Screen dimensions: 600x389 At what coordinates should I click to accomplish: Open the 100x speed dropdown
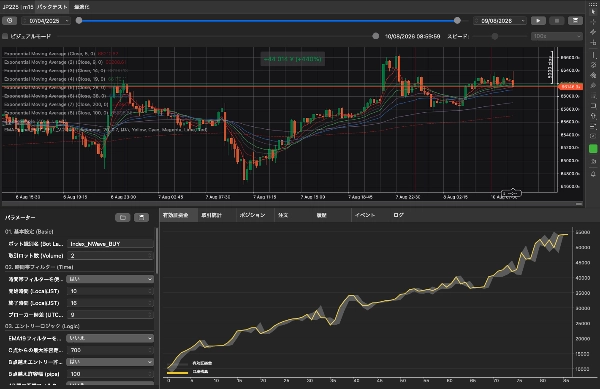tap(556, 36)
